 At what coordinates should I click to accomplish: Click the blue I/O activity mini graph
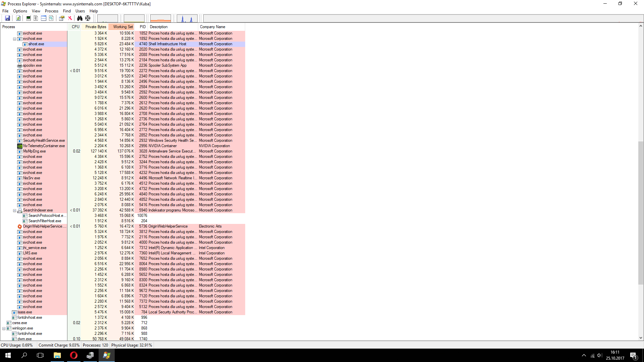pos(187,18)
